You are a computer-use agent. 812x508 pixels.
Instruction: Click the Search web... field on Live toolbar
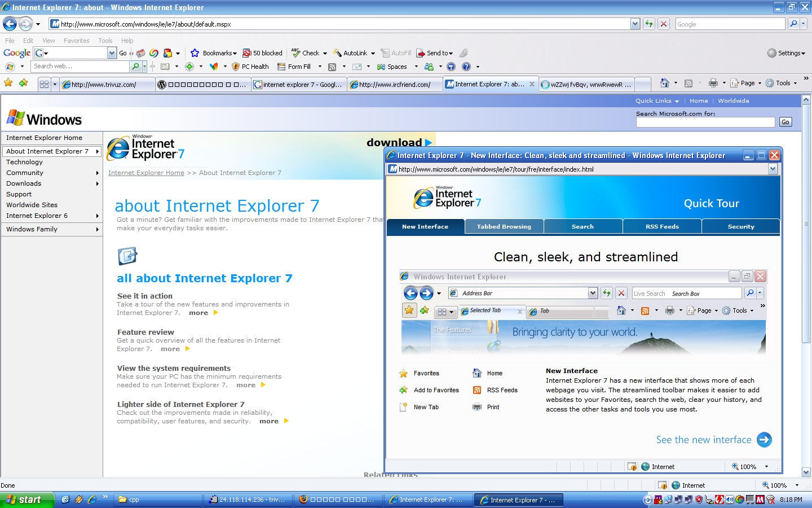coord(80,67)
